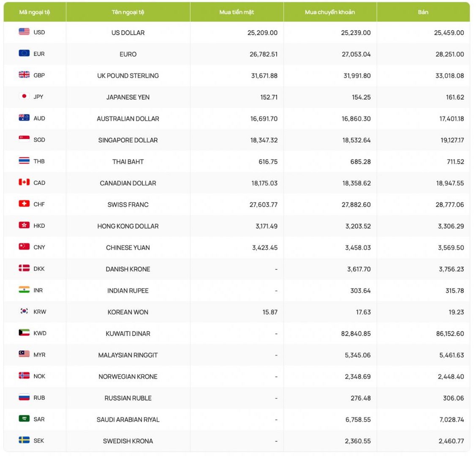
Task: Click RUB sell rate 306.06
Action: click(x=454, y=399)
